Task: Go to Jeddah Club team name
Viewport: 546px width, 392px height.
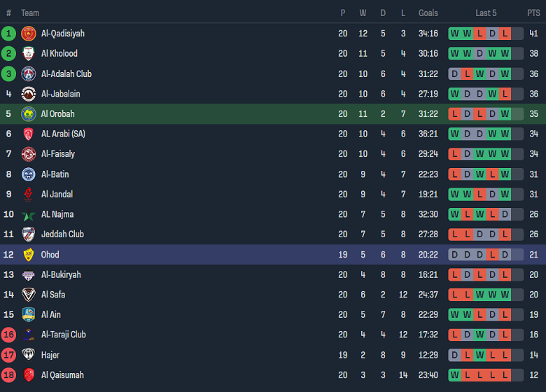Action: point(62,234)
